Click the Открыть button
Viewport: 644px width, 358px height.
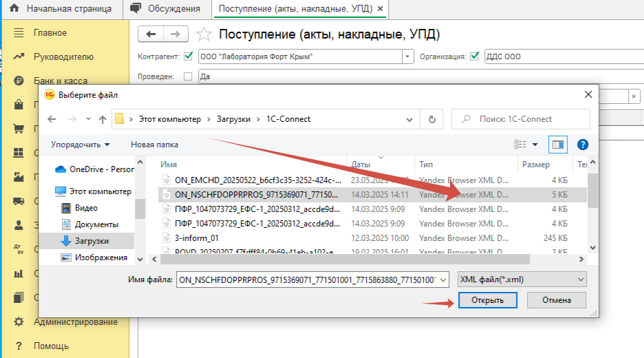coord(487,300)
